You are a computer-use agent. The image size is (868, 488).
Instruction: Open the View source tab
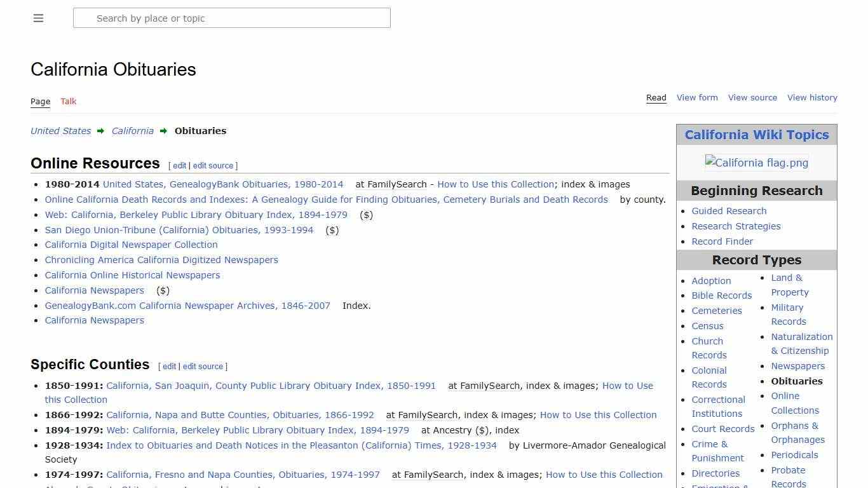pos(752,97)
